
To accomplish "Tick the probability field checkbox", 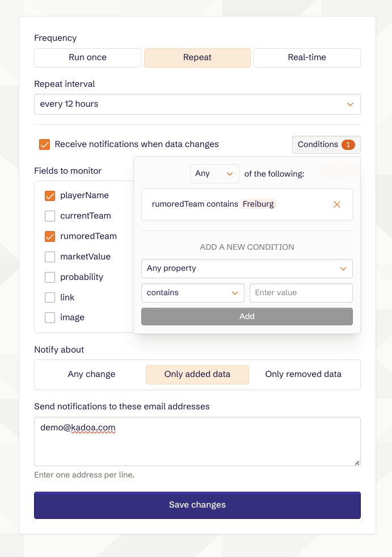I will pos(50,278).
